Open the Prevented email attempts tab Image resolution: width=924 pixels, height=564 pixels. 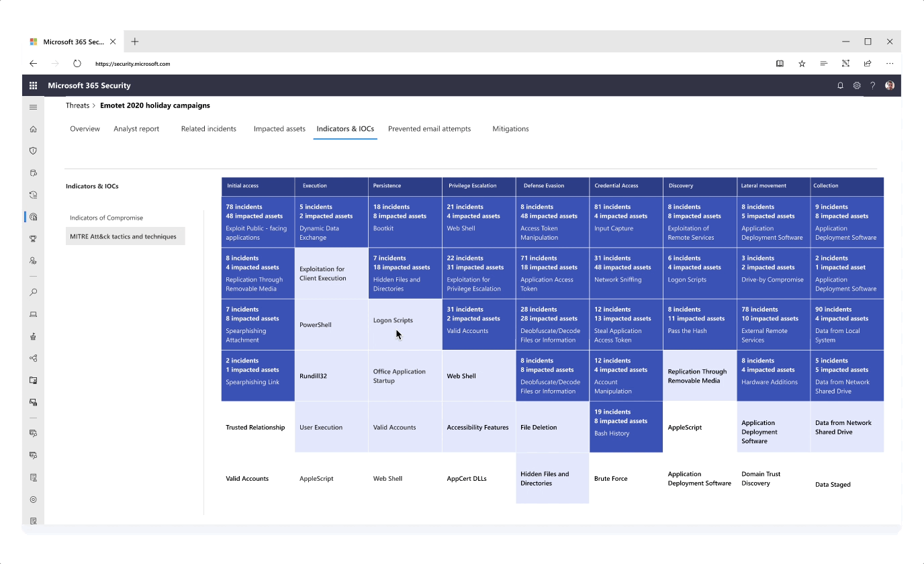pyautogui.click(x=429, y=129)
